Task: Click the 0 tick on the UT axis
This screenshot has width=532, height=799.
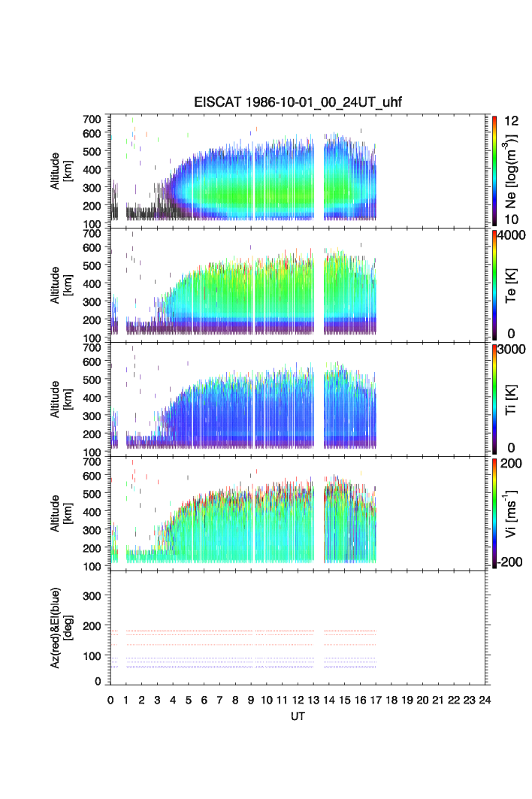Action: (110, 700)
